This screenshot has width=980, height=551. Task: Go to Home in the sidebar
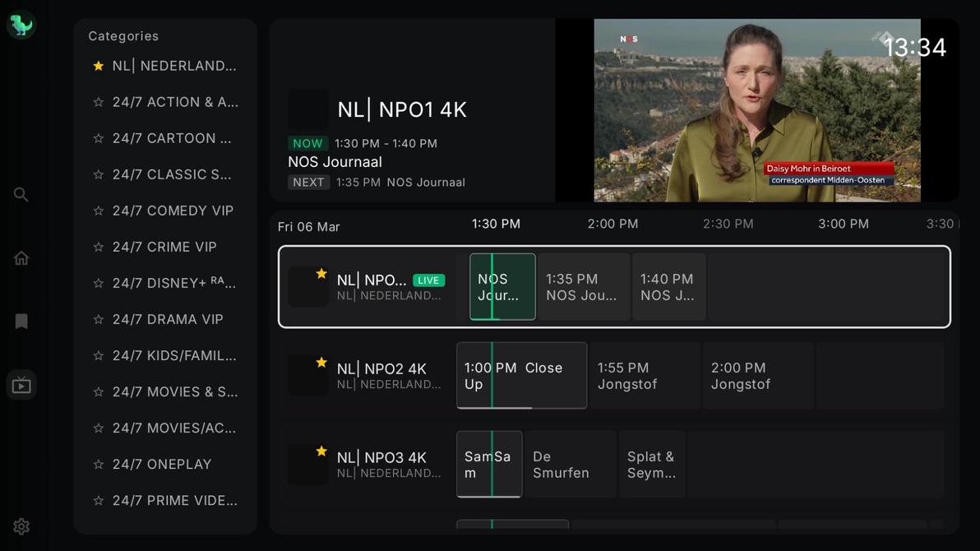(x=21, y=258)
